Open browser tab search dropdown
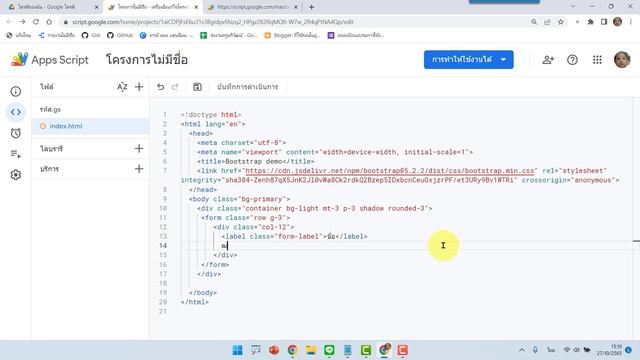This screenshot has height=360, width=640. coord(573,7)
